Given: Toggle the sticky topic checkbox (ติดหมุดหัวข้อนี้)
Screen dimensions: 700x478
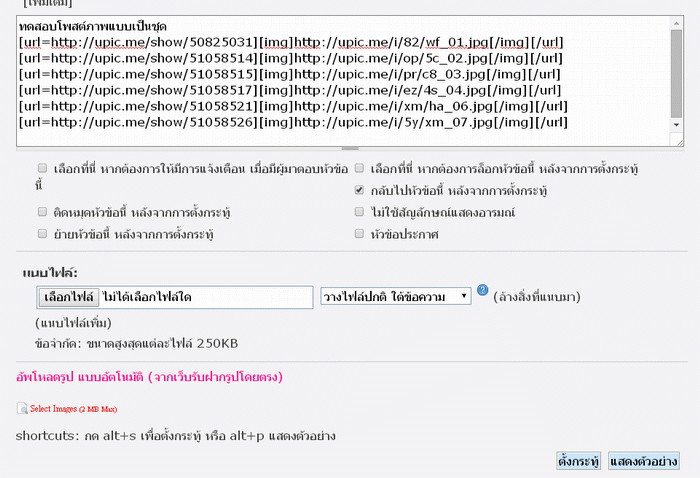Looking at the screenshot, I should tap(42, 212).
